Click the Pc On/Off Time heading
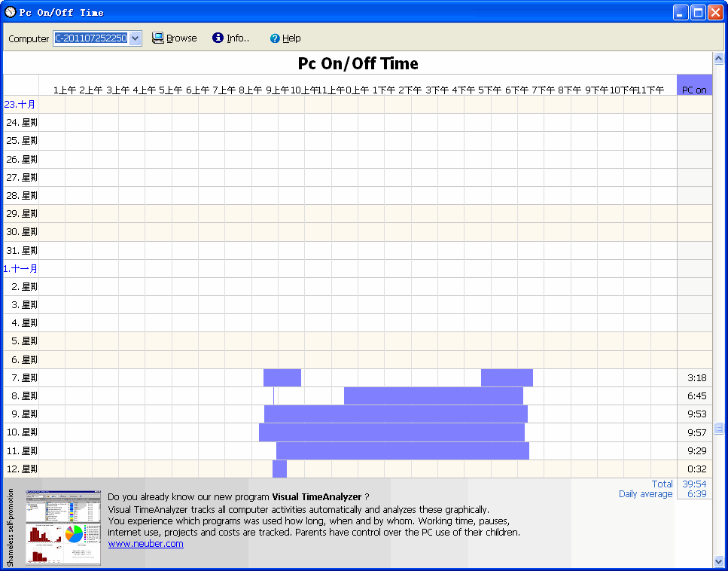 [x=358, y=63]
